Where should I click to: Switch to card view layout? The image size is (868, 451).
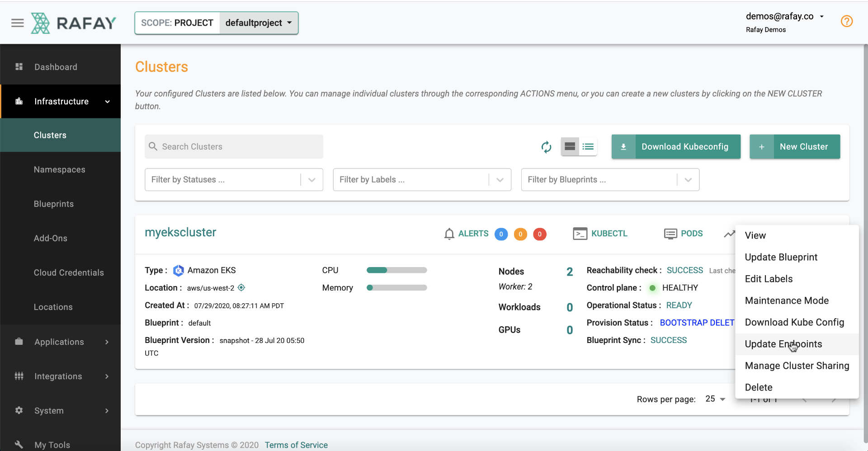click(x=570, y=146)
